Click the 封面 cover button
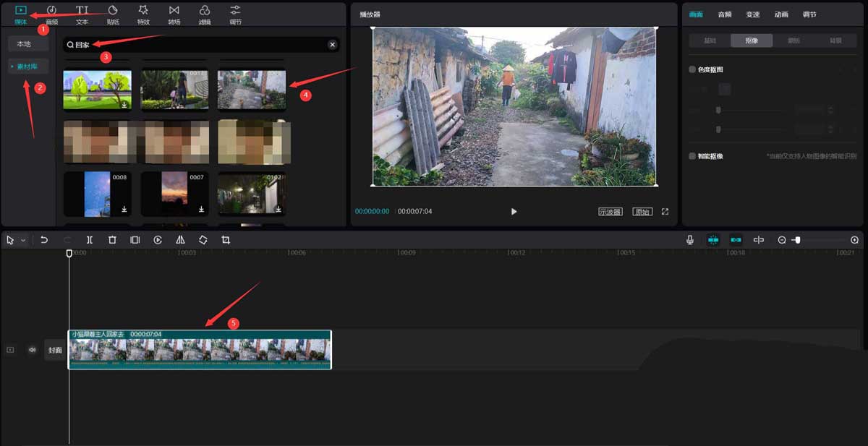The height and width of the screenshot is (446, 868). pyautogui.click(x=56, y=350)
